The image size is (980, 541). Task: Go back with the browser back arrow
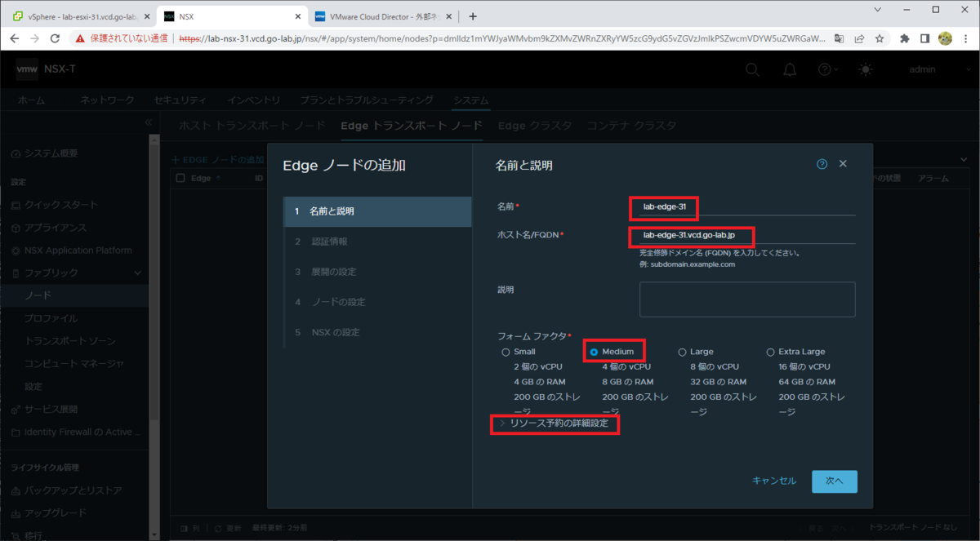pos(14,38)
